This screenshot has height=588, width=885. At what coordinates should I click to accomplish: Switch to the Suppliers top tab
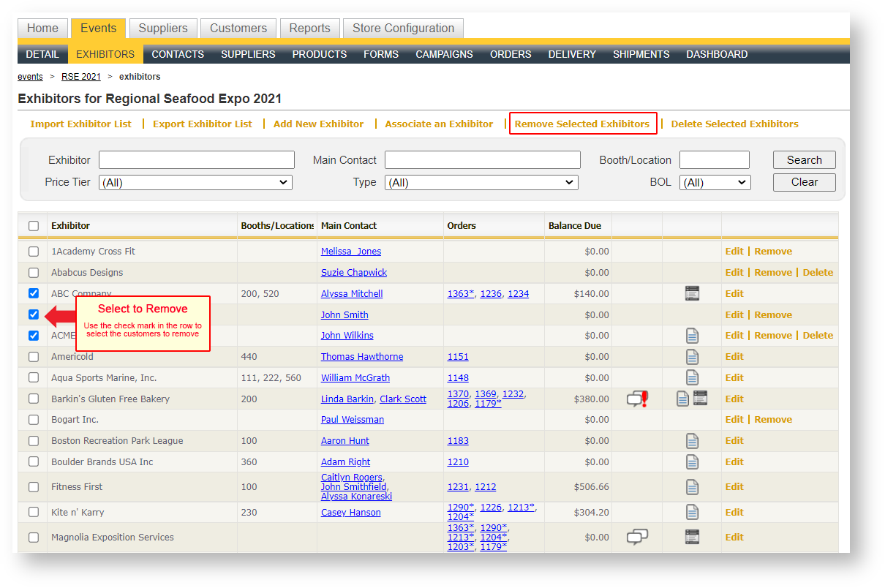163,29
